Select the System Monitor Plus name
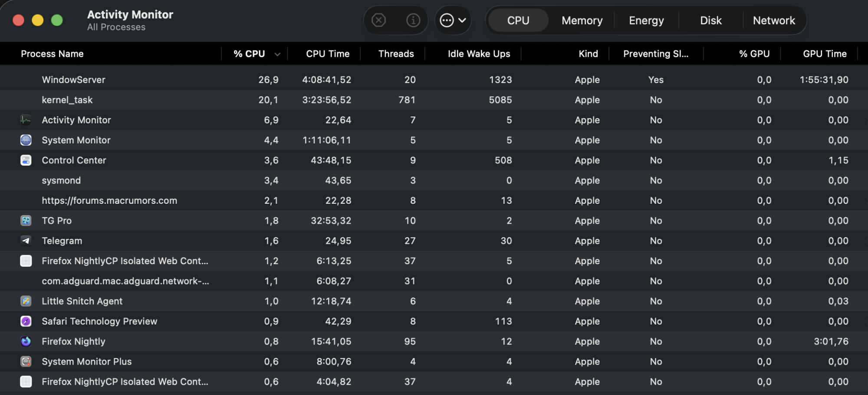The width and height of the screenshot is (868, 395). click(86, 362)
